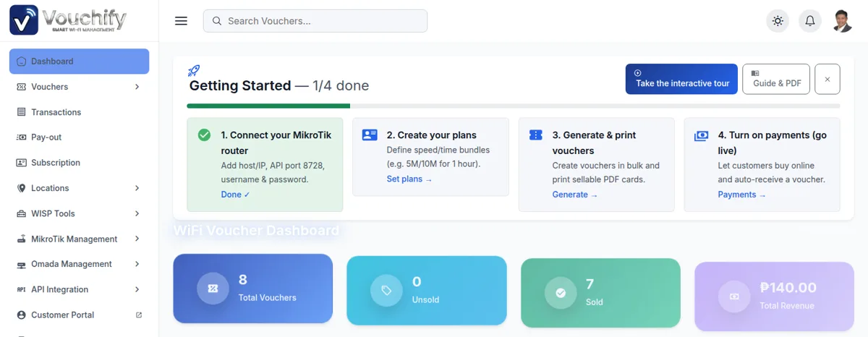
Task: Click the Getting Started progress bar
Action: point(514,106)
